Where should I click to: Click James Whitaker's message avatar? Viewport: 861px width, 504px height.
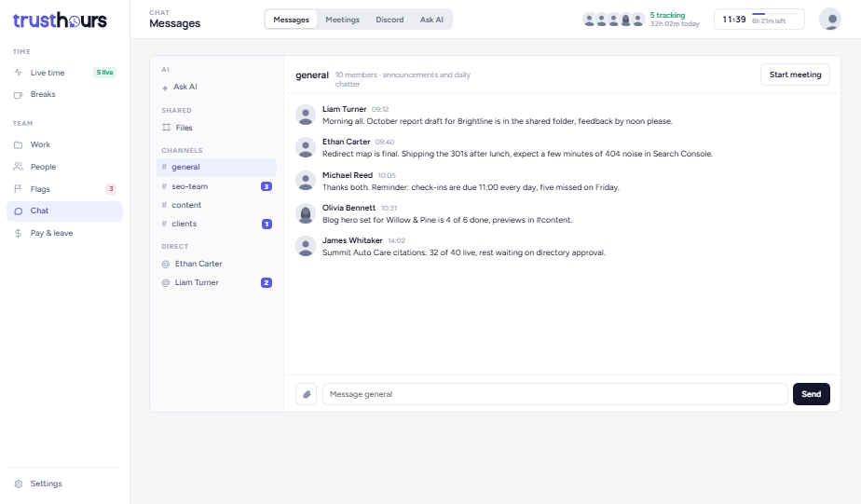click(x=306, y=246)
